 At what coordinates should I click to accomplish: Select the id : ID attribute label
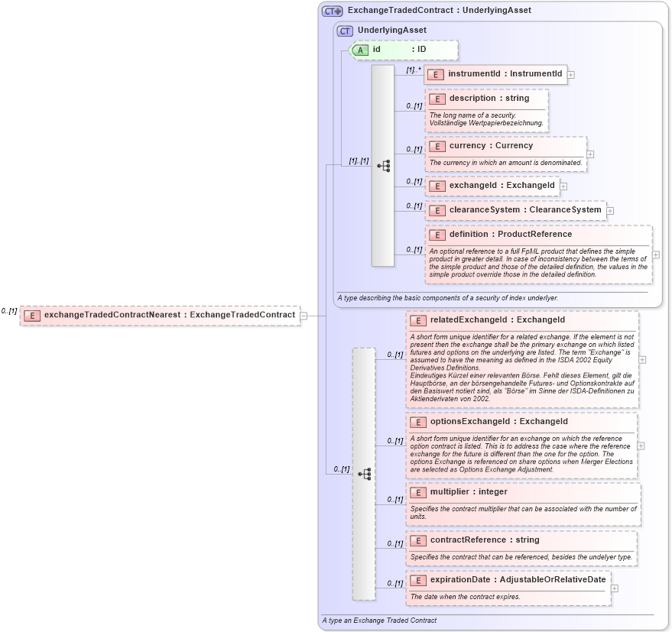399,49
